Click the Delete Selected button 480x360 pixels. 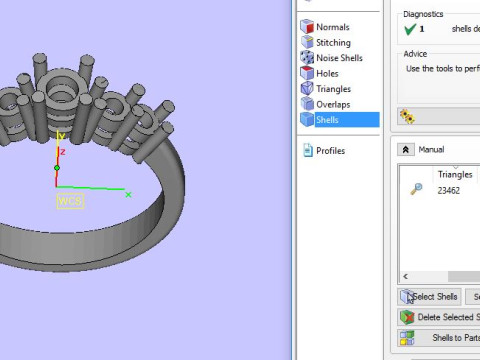pos(439,317)
